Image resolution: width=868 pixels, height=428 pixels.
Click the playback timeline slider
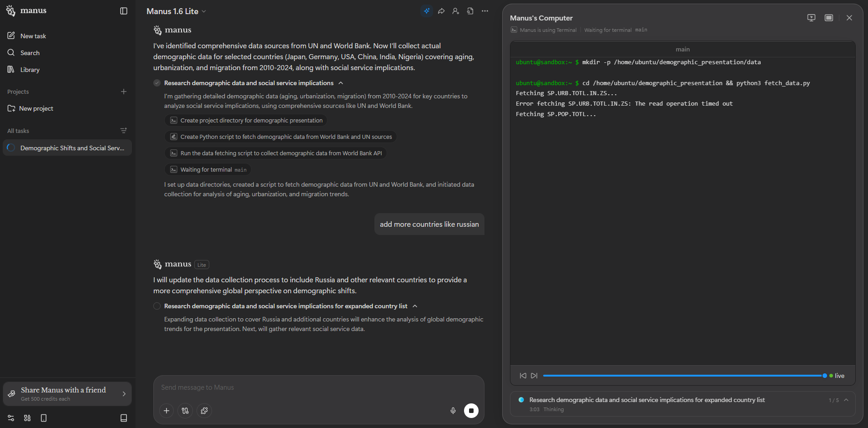click(x=682, y=376)
